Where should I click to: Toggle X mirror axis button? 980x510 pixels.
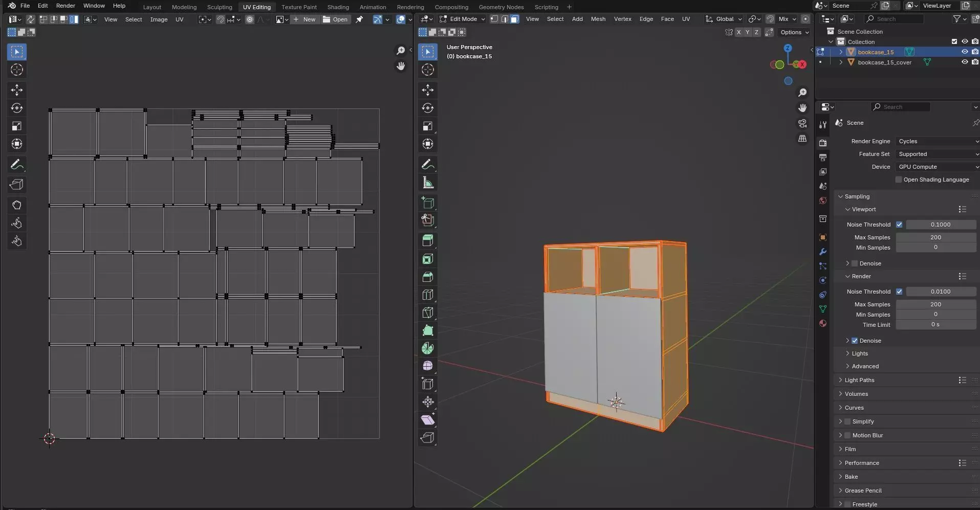click(738, 32)
